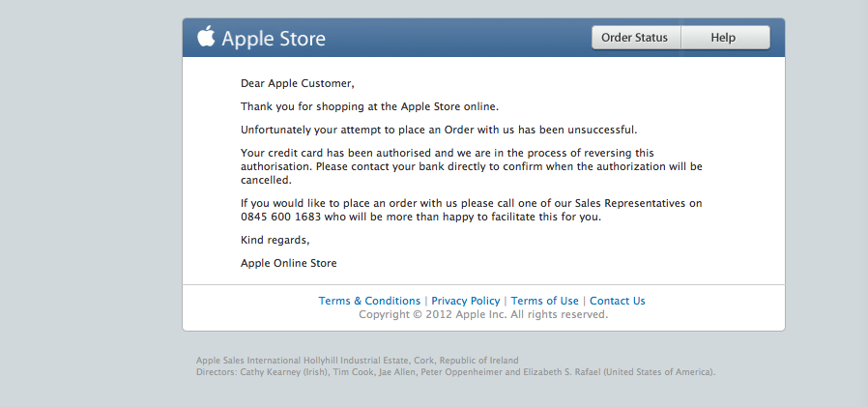Select the 'Dear Apple Customer,' greeting
868x407 pixels.
(298, 83)
